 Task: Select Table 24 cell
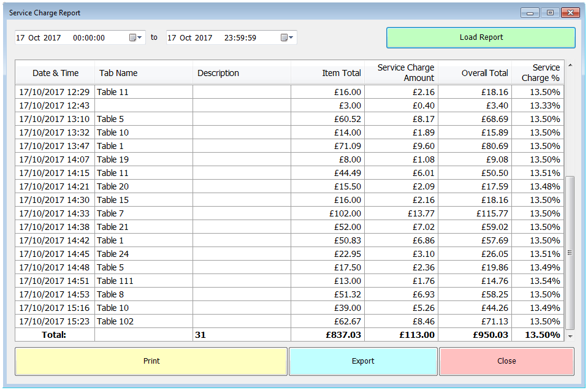tap(143, 254)
